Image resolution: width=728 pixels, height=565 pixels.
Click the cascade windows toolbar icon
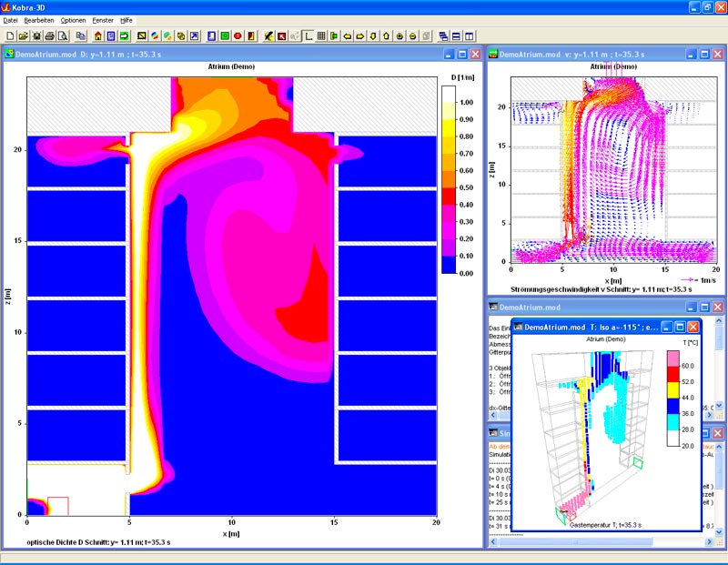click(443, 35)
